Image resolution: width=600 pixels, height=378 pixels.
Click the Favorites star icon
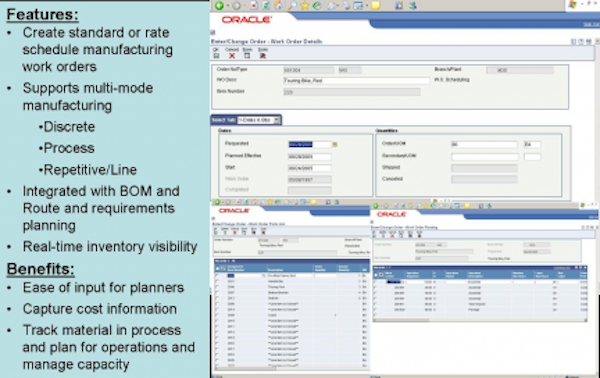[x=305, y=5]
